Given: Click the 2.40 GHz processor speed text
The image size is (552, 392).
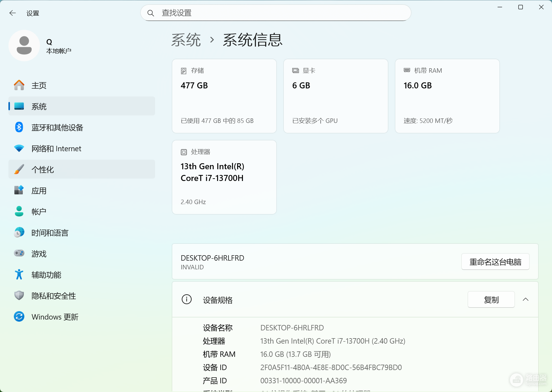Looking at the screenshot, I should click(x=193, y=202).
